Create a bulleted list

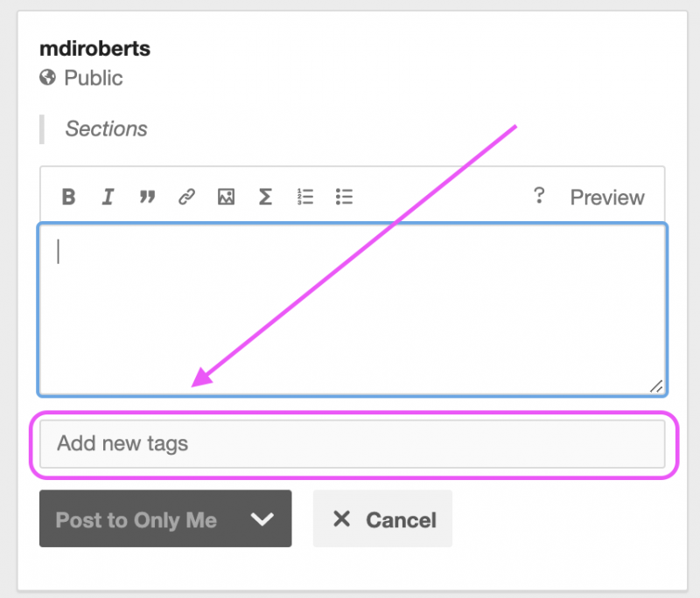[344, 197]
